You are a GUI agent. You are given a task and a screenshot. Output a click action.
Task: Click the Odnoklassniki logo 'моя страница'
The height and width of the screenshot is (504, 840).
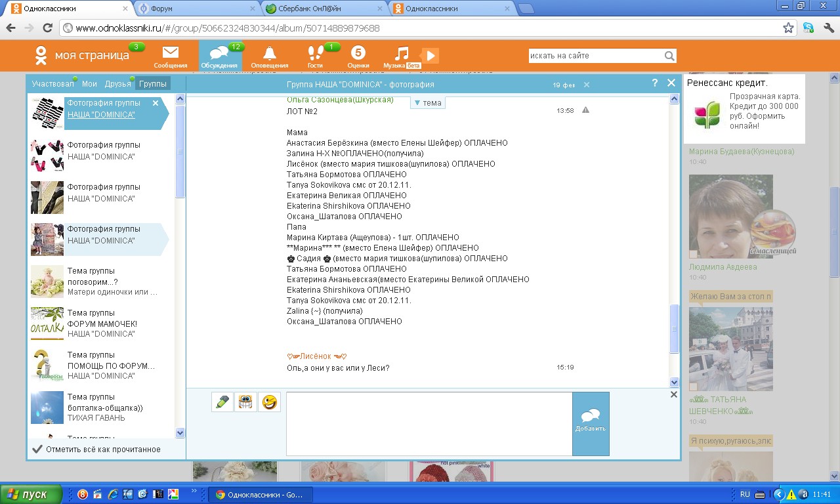(x=81, y=55)
